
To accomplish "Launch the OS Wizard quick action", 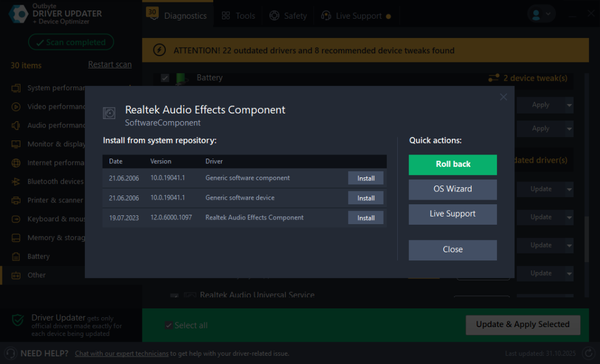I will click(452, 189).
